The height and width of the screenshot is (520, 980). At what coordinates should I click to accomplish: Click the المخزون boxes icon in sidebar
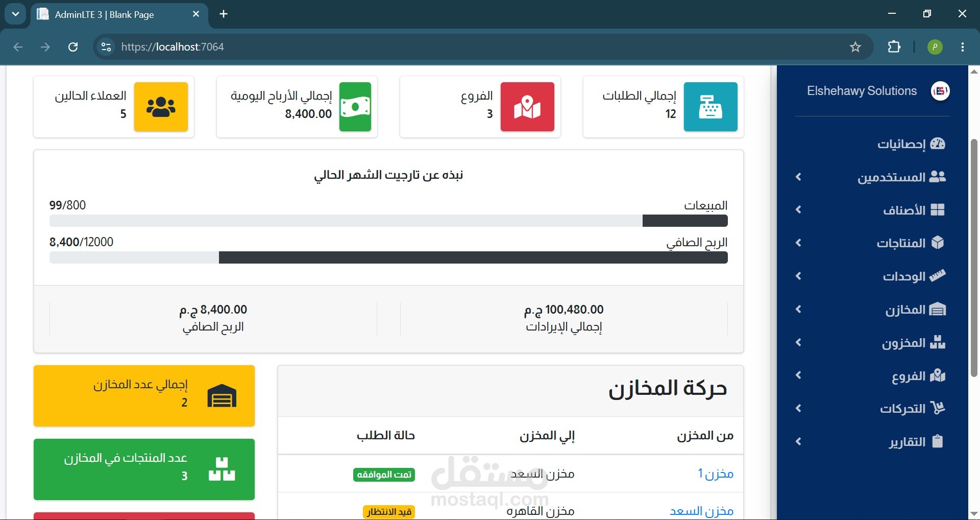938,342
